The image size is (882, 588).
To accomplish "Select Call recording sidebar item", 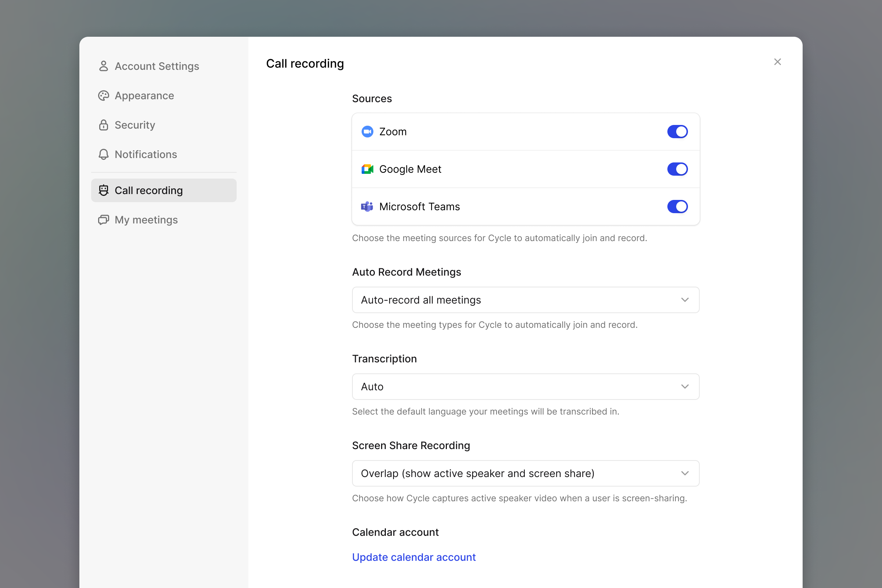I will click(x=164, y=190).
